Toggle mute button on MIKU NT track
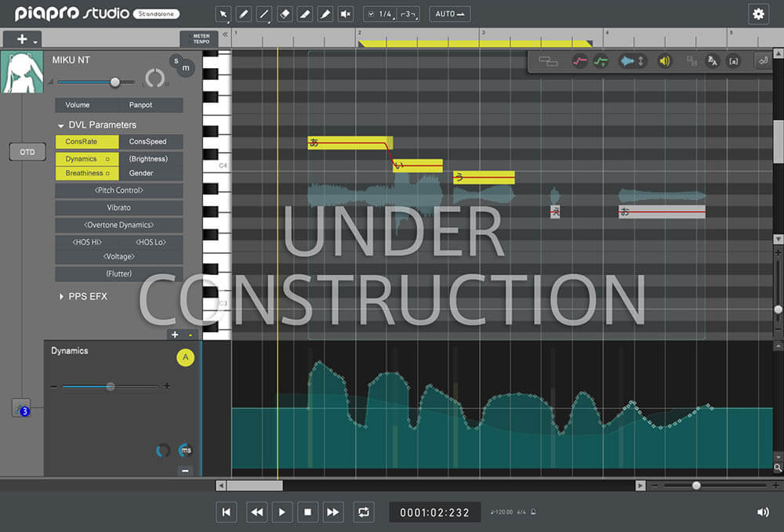Viewport: 784px width, 532px height. click(186, 68)
